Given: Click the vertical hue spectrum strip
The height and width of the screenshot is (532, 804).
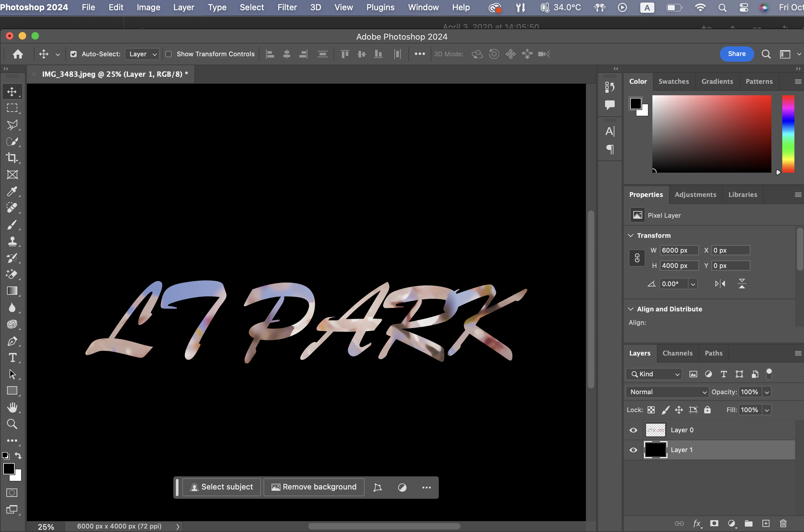Looking at the screenshot, I should point(788,134).
